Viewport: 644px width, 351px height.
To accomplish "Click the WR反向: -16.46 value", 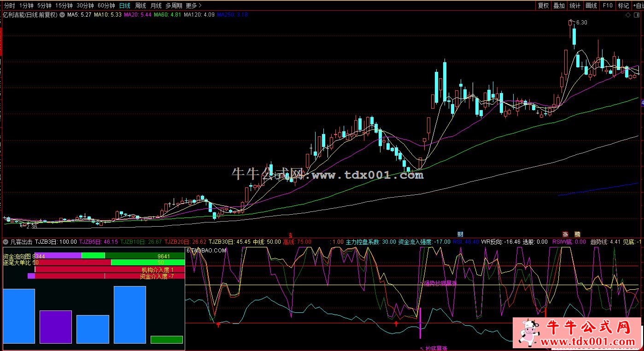I will (x=501, y=241).
